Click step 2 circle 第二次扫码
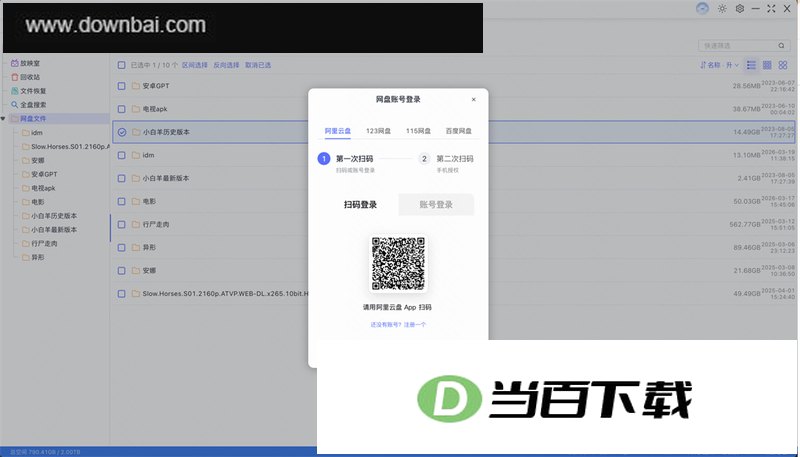Viewport: 800px width, 457px height. coord(424,159)
